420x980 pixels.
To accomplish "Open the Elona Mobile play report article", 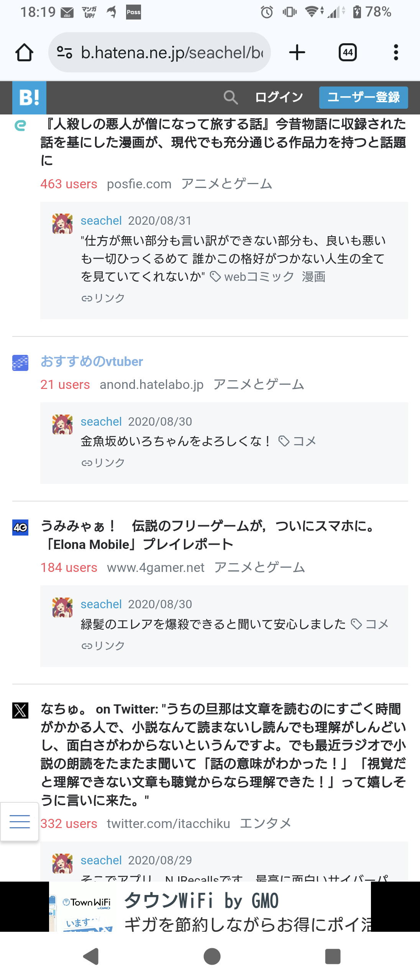I will pos(209,535).
